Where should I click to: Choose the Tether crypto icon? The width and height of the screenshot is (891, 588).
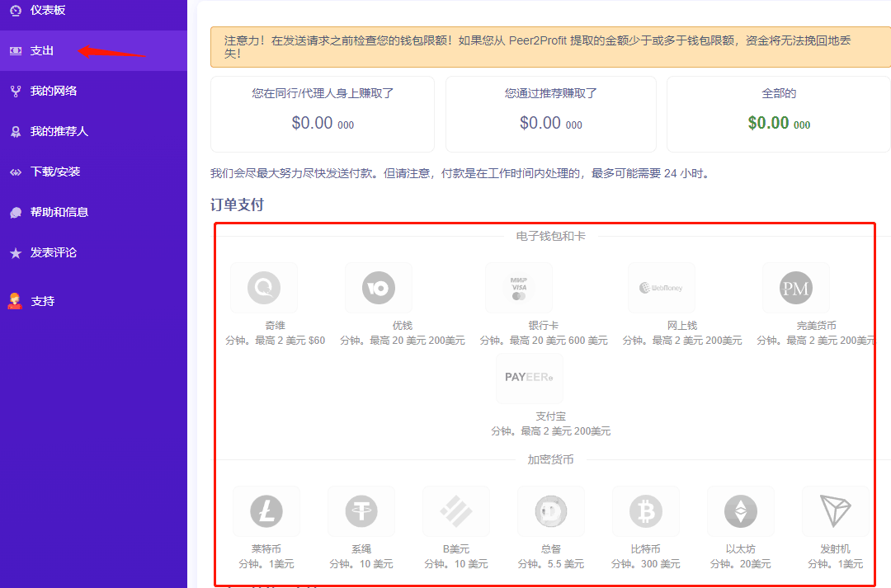coord(361,511)
